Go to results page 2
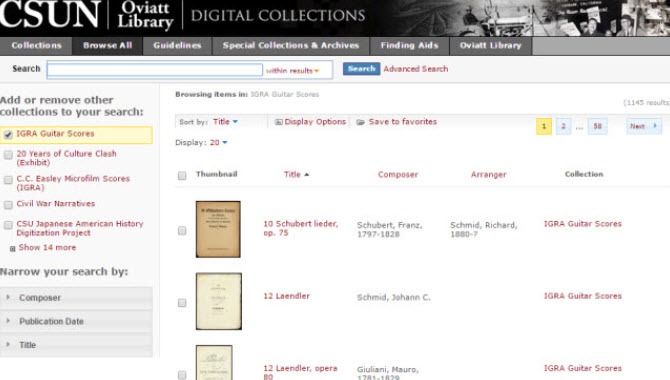This screenshot has width=670, height=380. tap(563, 126)
